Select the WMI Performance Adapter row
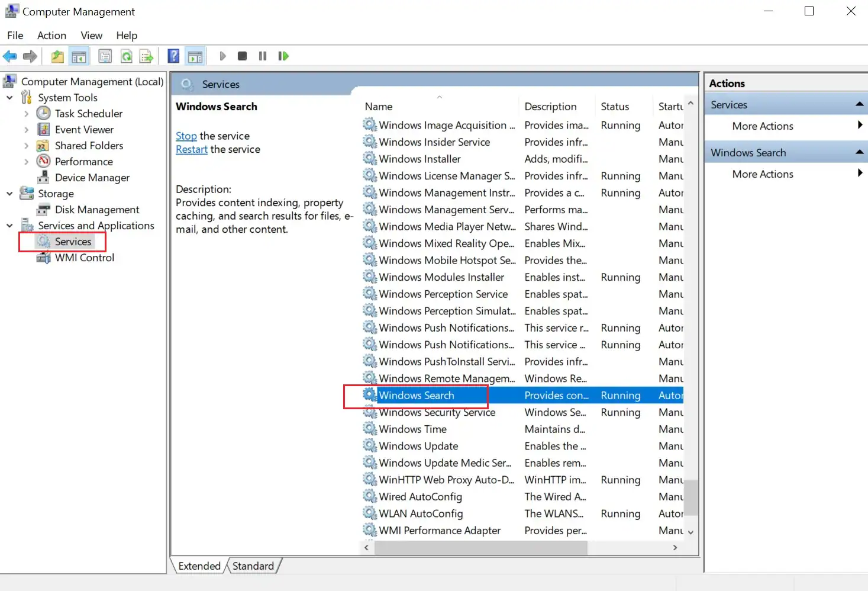This screenshot has height=591, width=868. click(523, 530)
